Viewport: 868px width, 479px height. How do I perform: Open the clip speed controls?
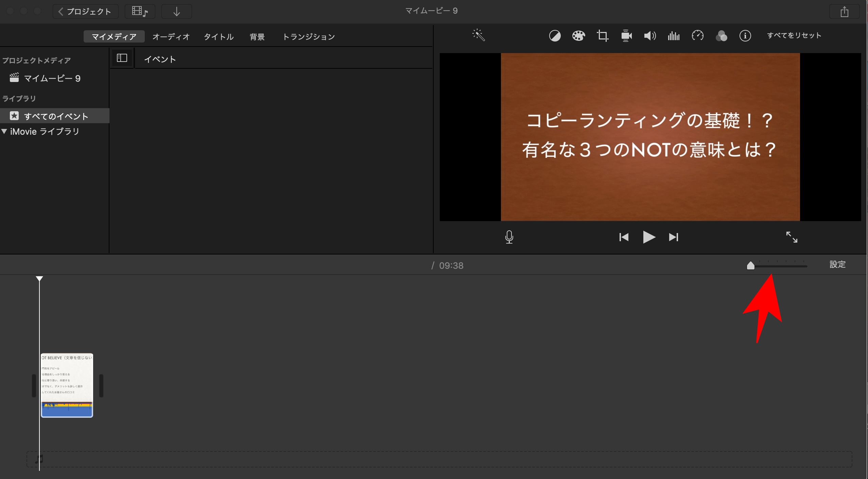click(x=697, y=35)
